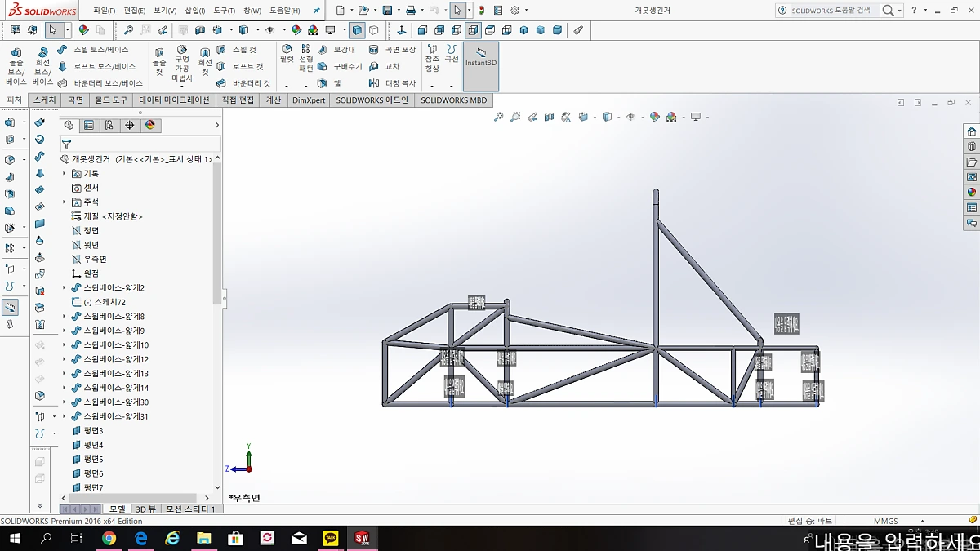
Task: Select the 스윕베이스-얇게12 feature
Action: click(110, 359)
